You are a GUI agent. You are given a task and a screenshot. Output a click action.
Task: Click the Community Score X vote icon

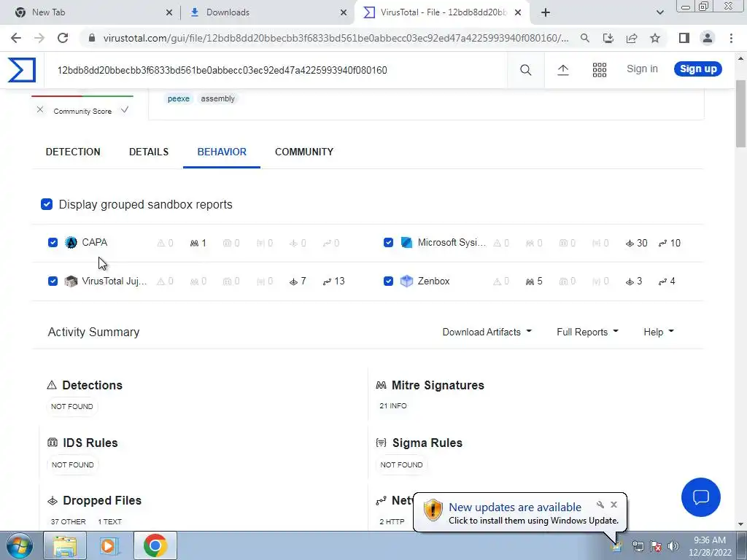click(x=40, y=110)
